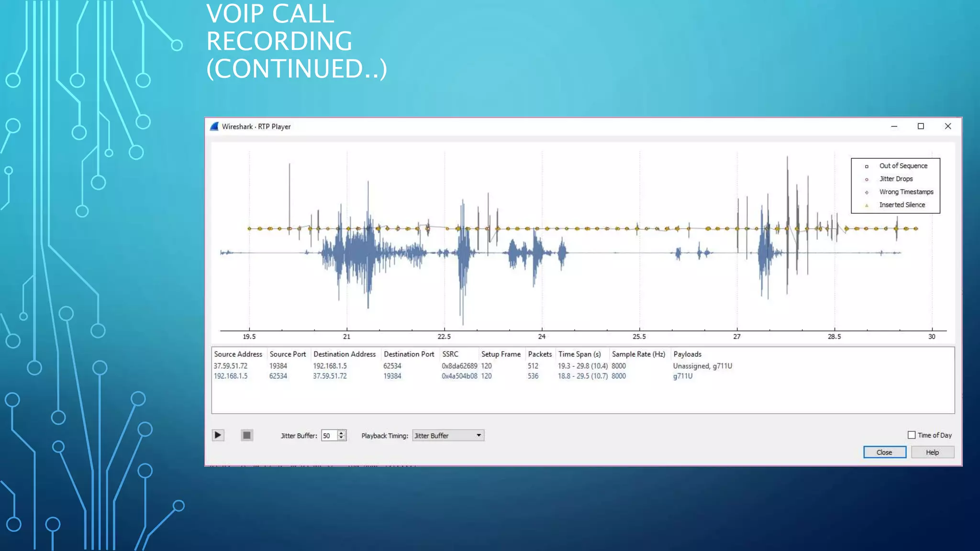Click the Close button
Screen dimensions: 980x551
884,452
